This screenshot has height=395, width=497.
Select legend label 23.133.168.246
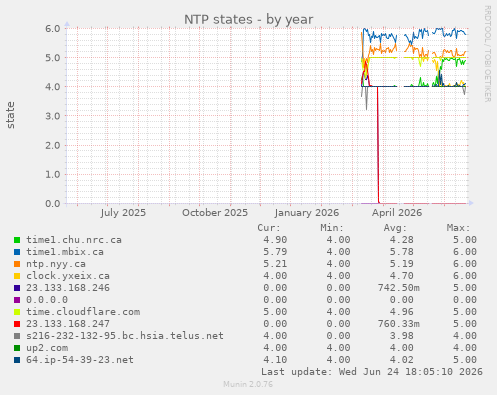tap(68, 288)
